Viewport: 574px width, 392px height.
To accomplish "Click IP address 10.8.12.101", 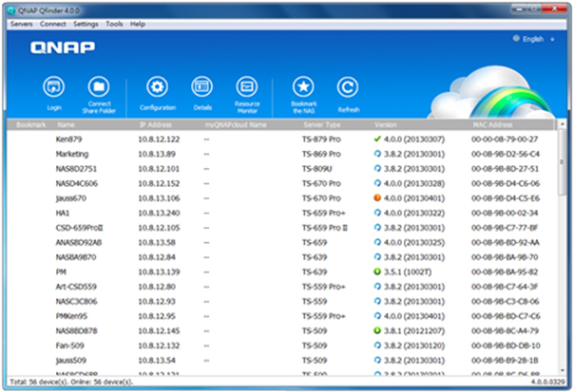I will tap(159, 169).
